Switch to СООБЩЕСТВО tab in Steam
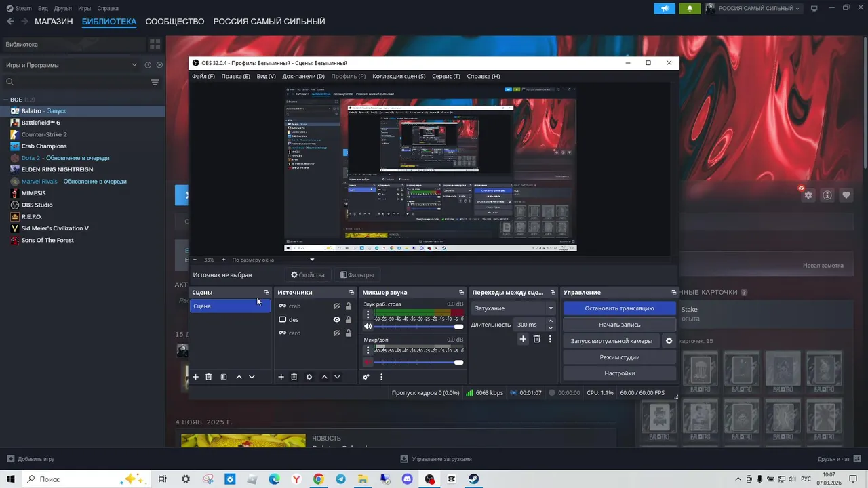Viewport: 868px width, 488px height. 174,22
